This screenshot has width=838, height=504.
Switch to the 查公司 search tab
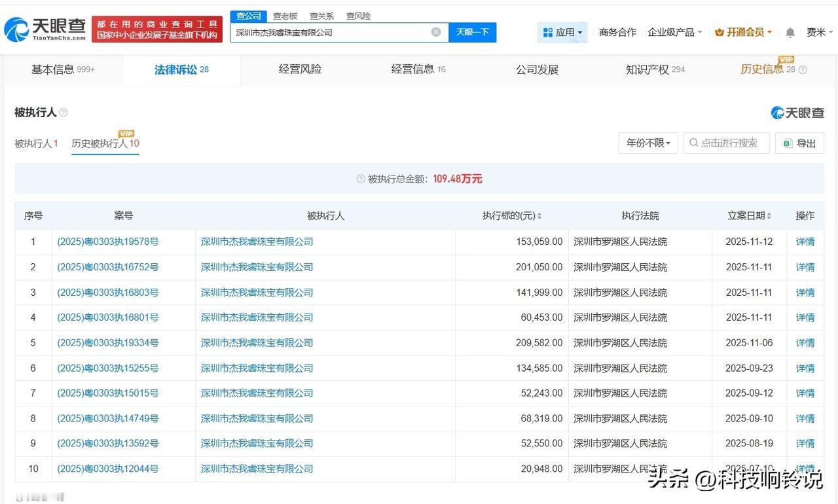249,16
